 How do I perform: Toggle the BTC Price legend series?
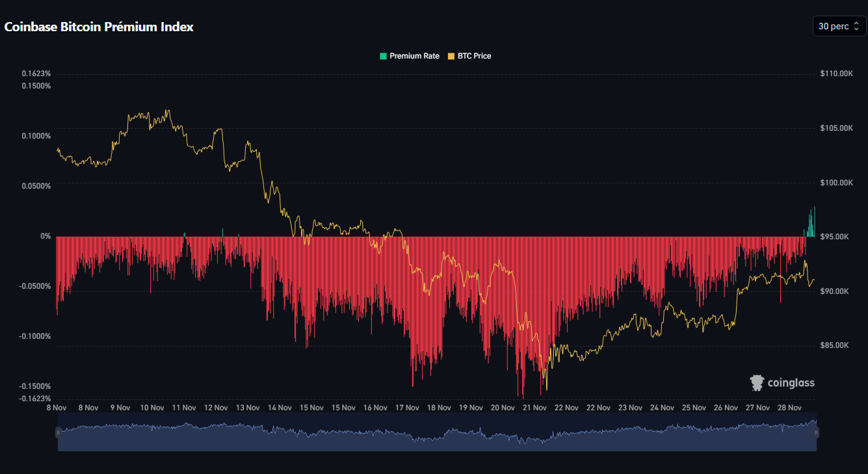click(x=474, y=56)
